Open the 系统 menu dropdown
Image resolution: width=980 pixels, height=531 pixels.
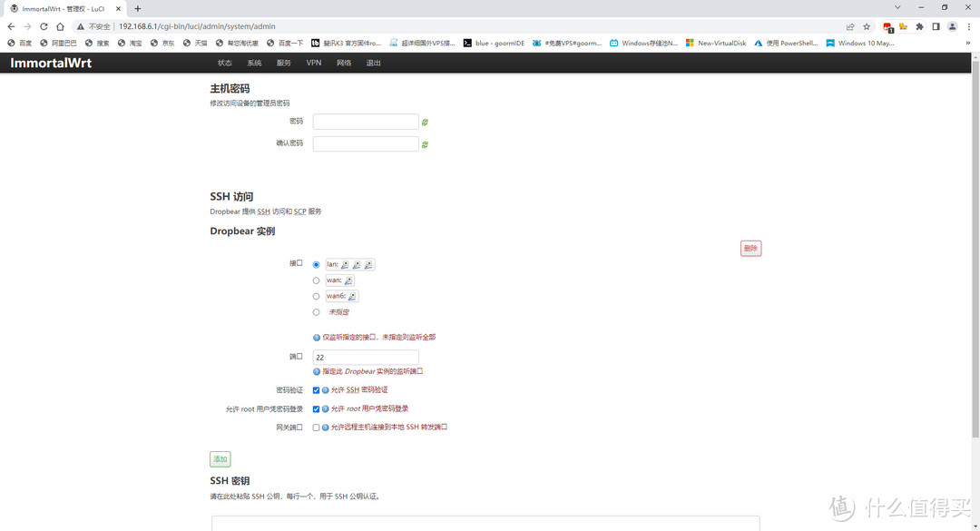click(x=254, y=63)
